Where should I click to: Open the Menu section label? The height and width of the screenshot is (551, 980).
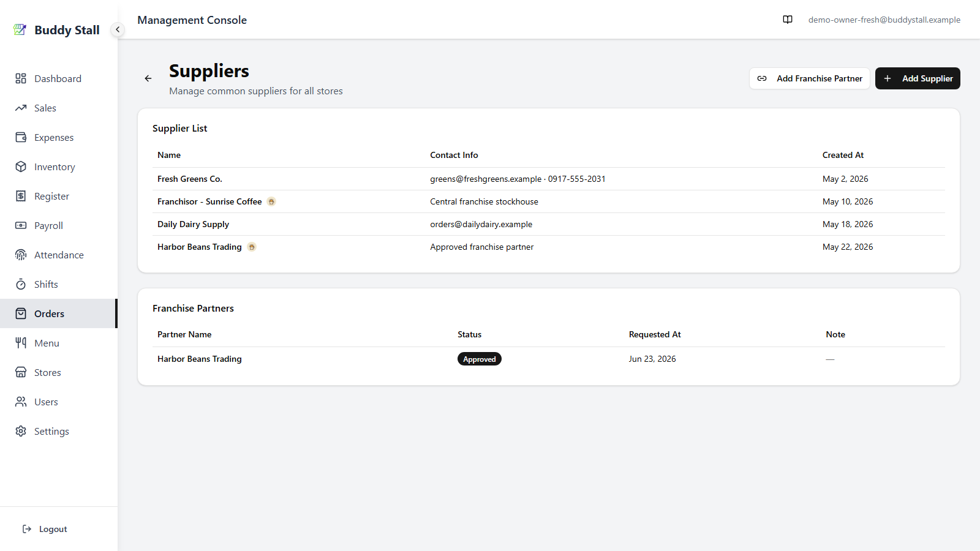[x=47, y=343]
